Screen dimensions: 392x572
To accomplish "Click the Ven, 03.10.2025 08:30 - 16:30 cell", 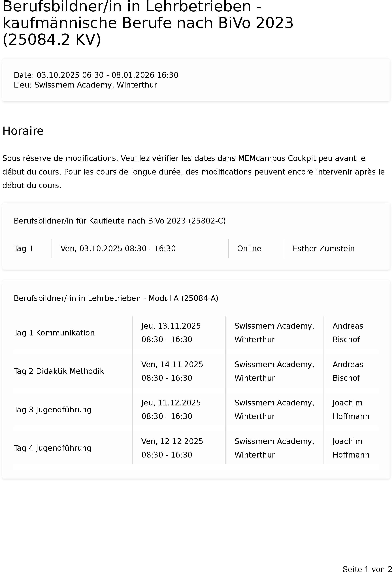I will point(118,249).
